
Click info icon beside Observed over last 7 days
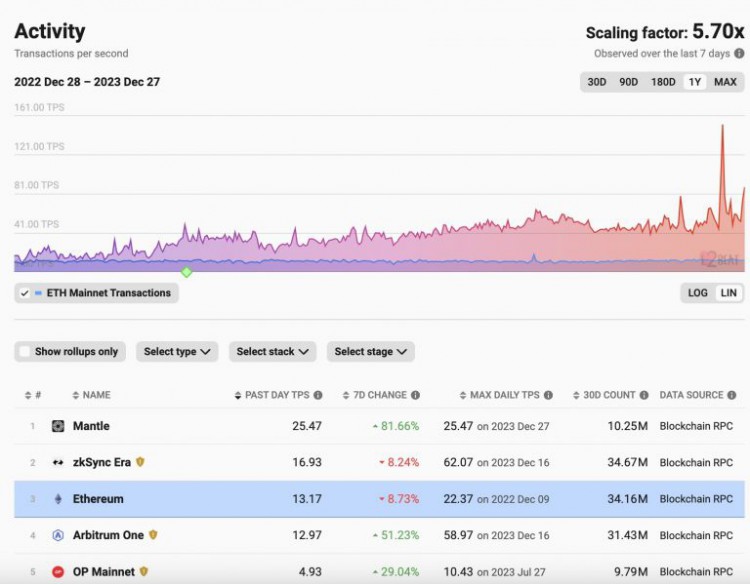739,53
